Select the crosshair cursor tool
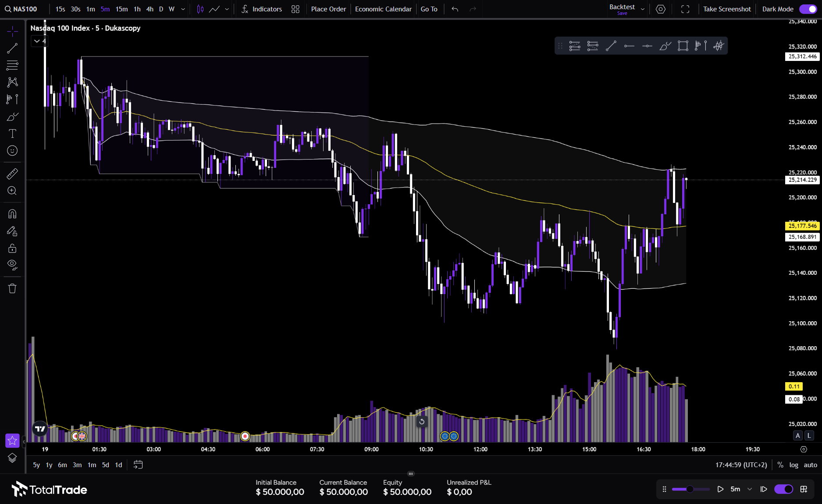Image resolution: width=822 pixels, height=504 pixels. click(12, 31)
